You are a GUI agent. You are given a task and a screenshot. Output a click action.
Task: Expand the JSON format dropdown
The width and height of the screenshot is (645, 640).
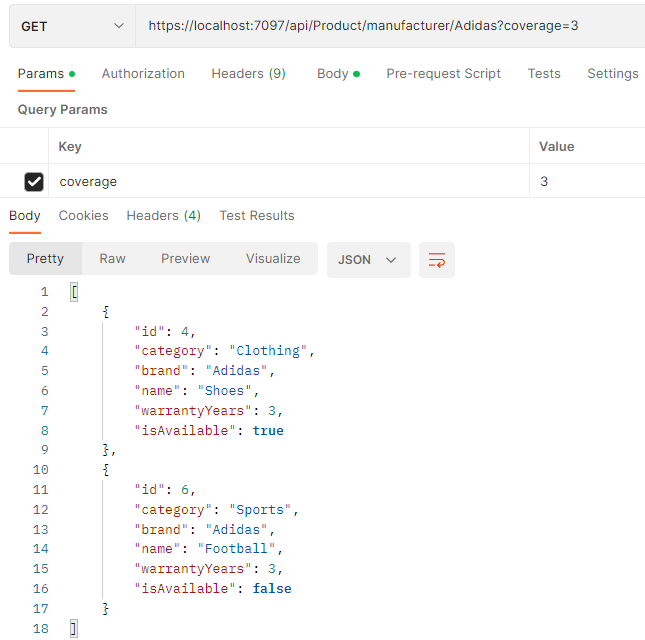coord(368,260)
